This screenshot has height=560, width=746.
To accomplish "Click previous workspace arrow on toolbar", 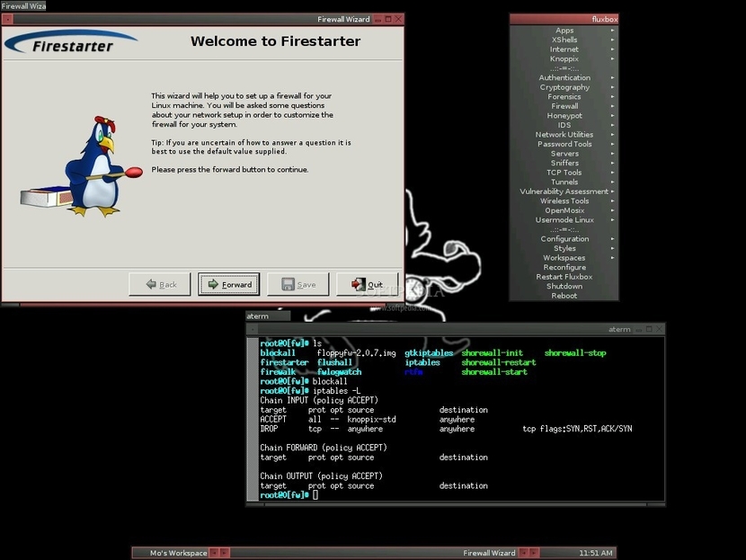I will click(214, 553).
